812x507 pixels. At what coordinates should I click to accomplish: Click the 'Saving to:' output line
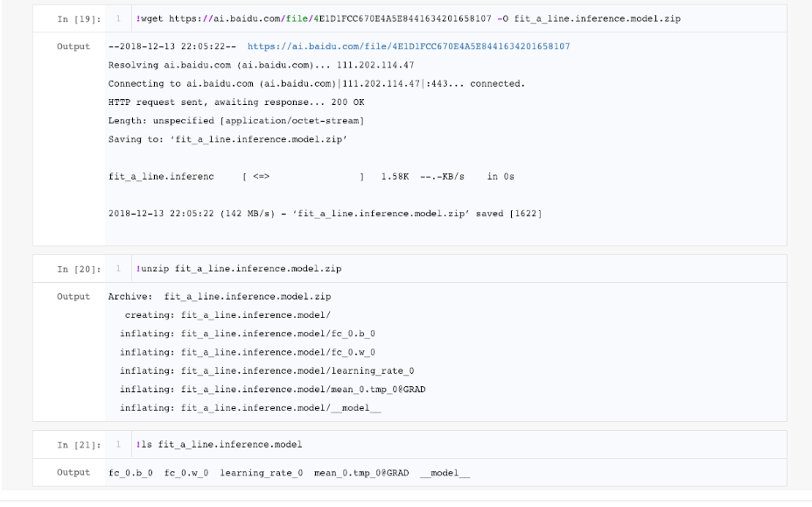pos(227,139)
